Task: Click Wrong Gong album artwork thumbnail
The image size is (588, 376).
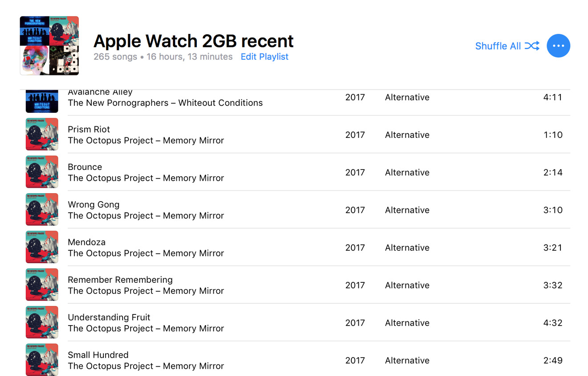Action: (x=42, y=209)
